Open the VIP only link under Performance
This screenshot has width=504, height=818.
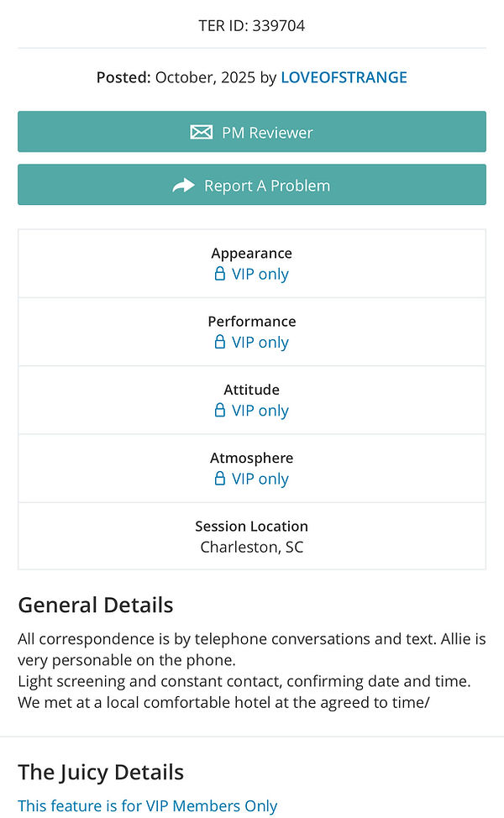260,342
